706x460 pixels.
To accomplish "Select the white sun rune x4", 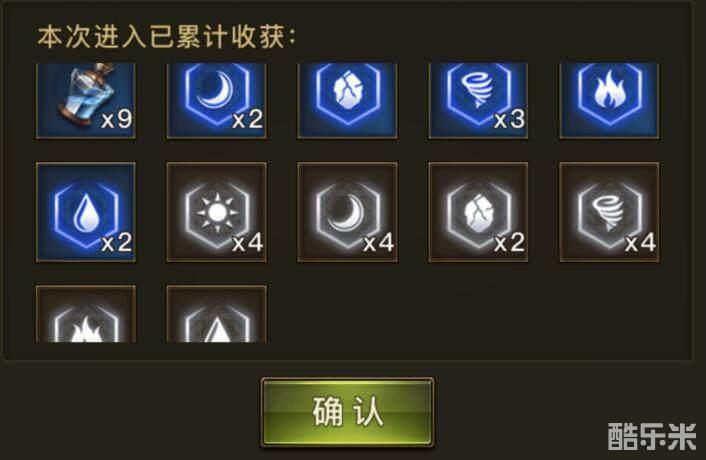I will tap(217, 212).
